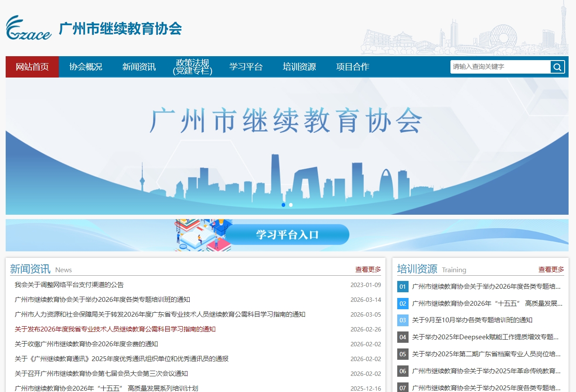Click the 04 numbered training item badge
The width and height of the screenshot is (576, 392).
tap(403, 337)
